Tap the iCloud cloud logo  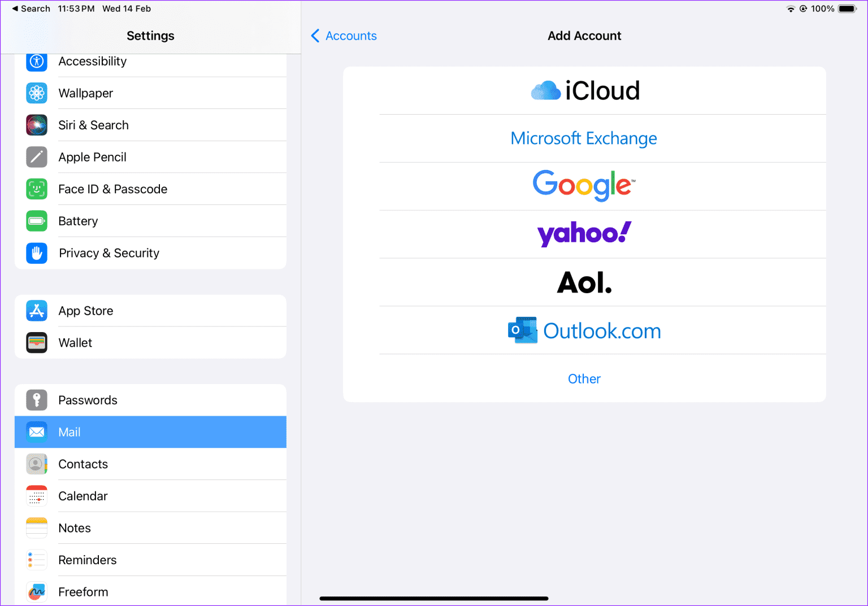click(546, 90)
